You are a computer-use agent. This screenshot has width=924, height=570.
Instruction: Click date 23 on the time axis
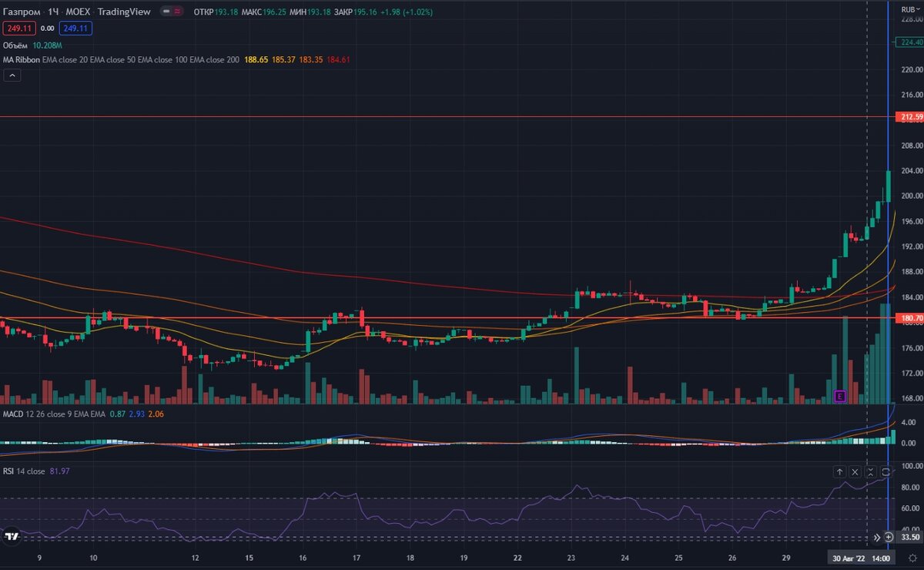point(571,558)
